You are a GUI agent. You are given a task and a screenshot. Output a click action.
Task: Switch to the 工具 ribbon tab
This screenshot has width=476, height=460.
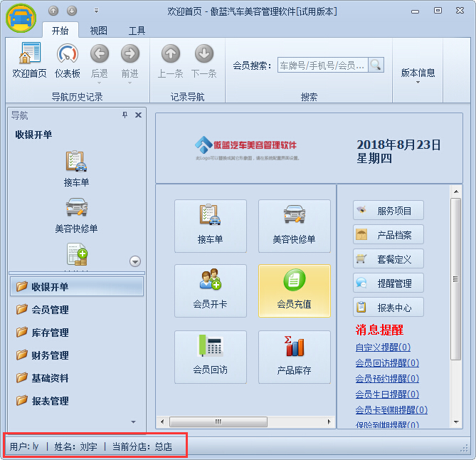coord(137,31)
